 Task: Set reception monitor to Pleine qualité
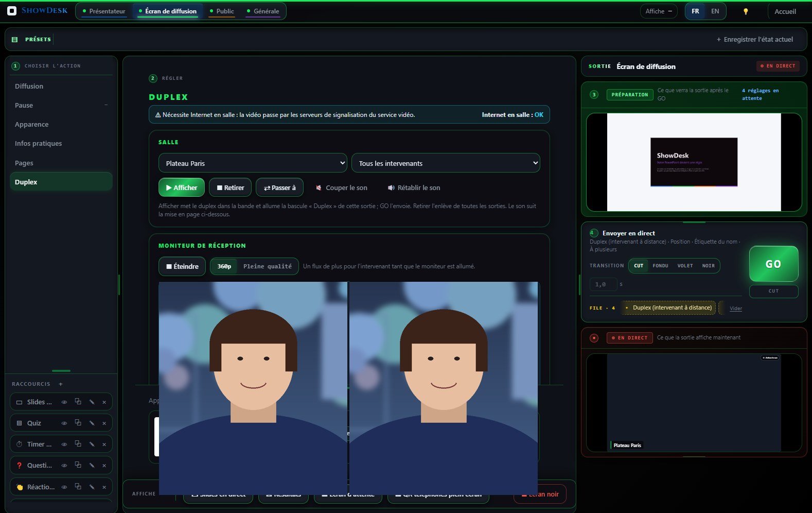[268, 266]
